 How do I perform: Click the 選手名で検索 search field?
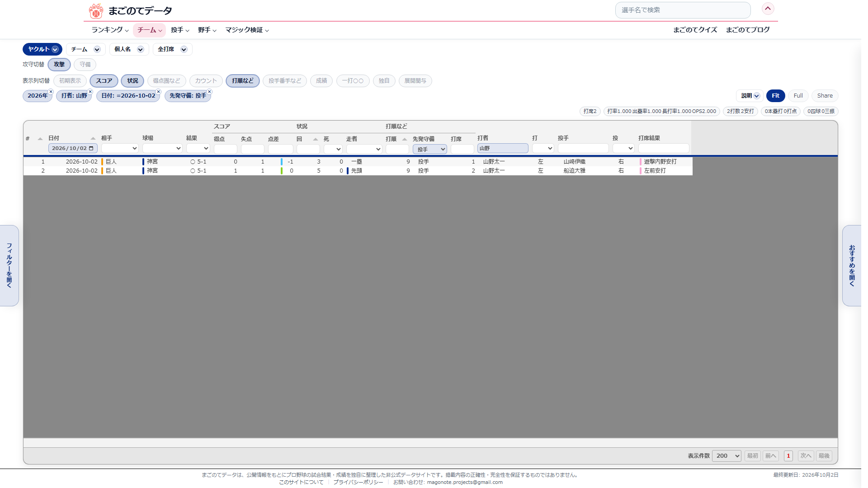(x=683, y=10)
